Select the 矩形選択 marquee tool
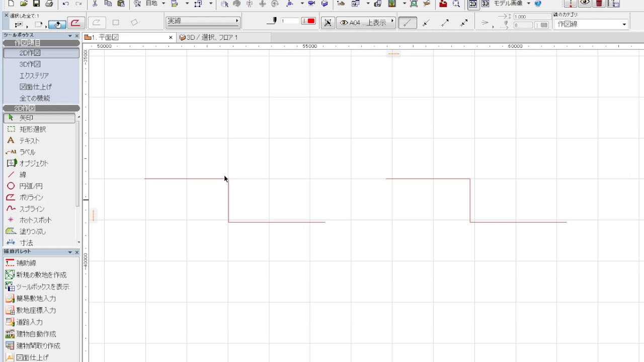Screen dimensions: 644x362 [x=39, y=129]
